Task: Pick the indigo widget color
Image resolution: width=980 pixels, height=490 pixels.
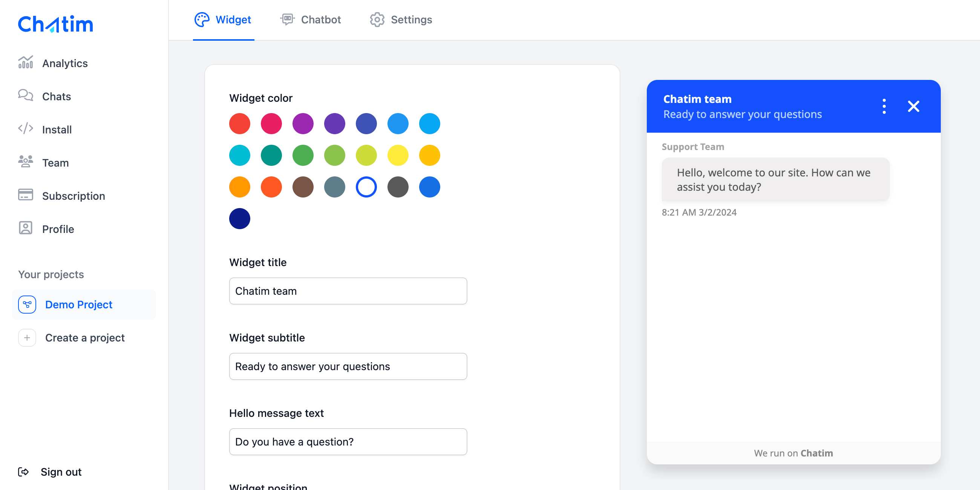Action: (366, 124)
